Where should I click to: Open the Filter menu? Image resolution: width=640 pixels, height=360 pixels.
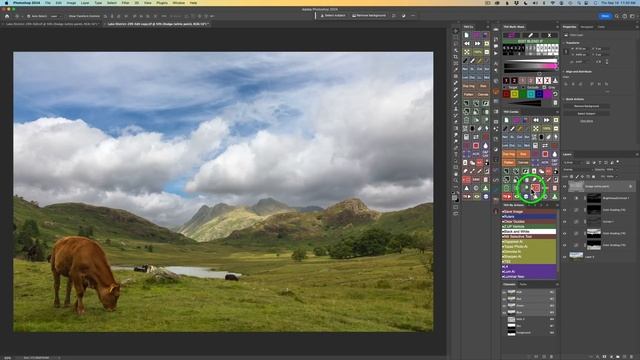pyautogui.click(x=125, y=3)
